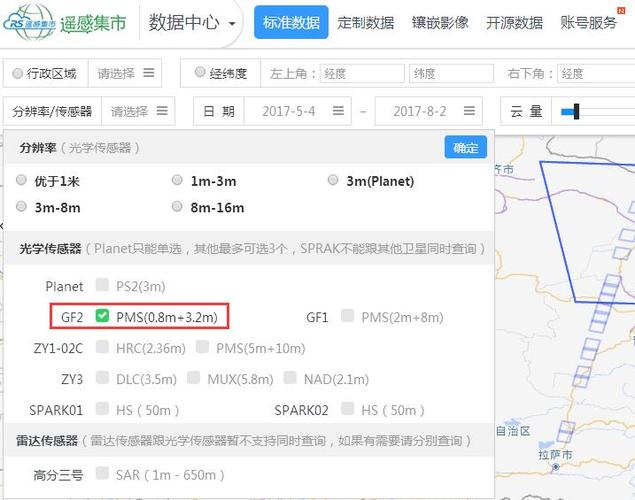Click the red notification badge by 账号服务

pyautogui.click(x=621, y=11)
